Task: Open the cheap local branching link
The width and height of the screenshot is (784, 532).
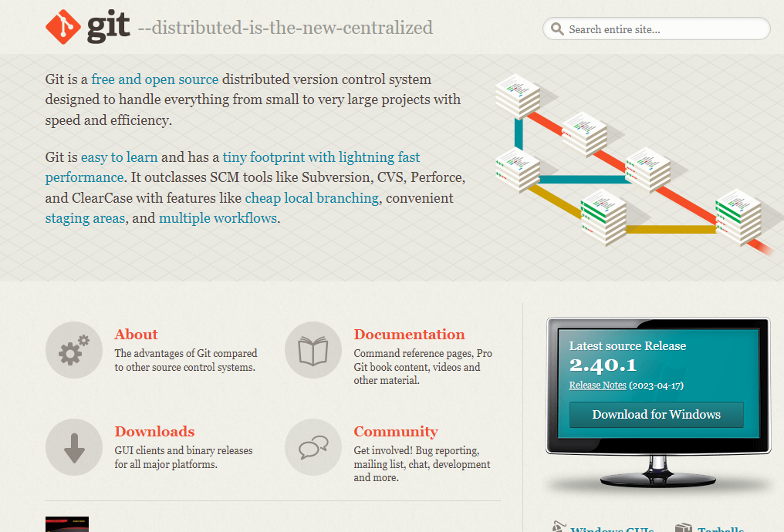Action: click(312, 198)
